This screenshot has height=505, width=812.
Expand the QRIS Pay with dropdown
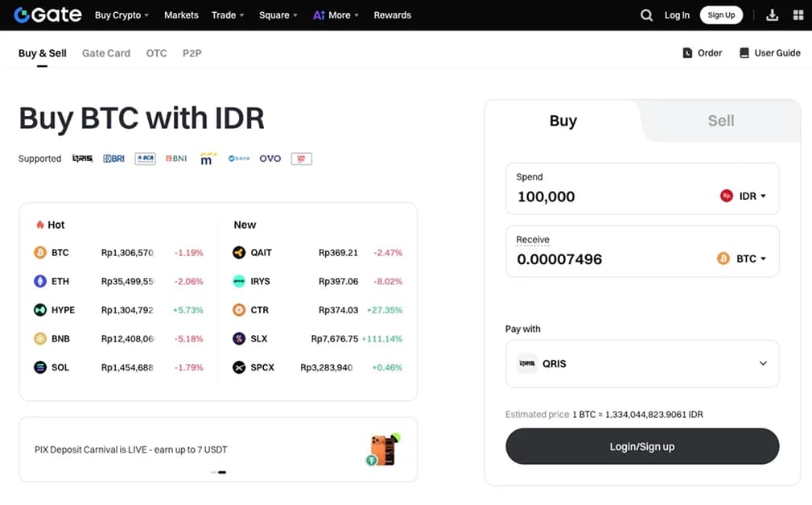point(642,363)
